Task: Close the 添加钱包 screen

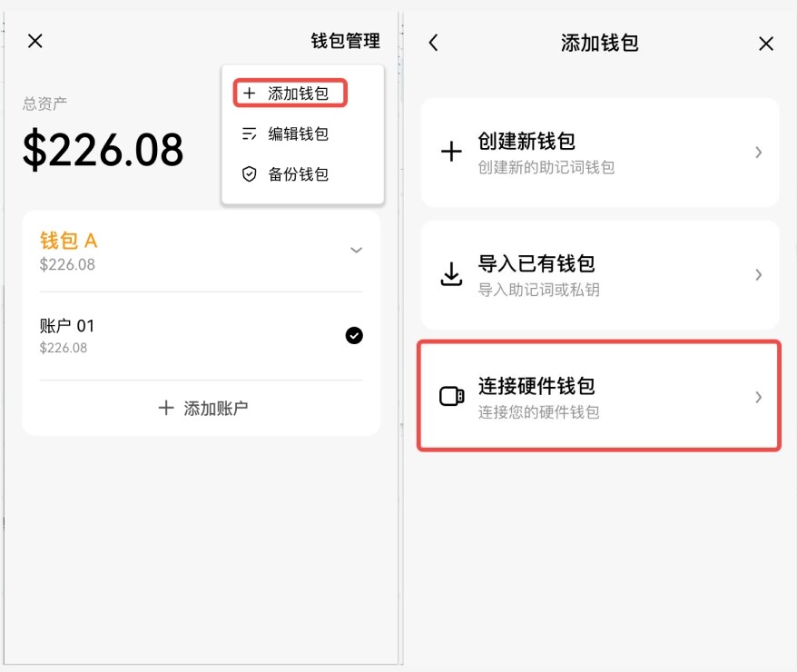Action: [x=766, y=44]
